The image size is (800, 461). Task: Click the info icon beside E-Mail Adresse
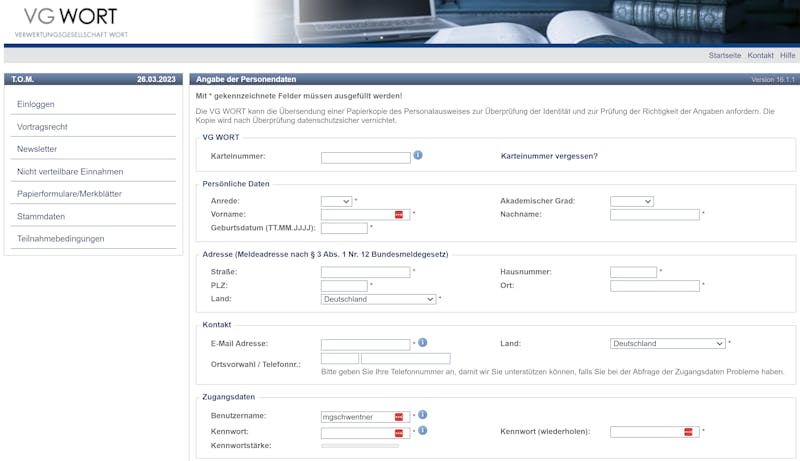click(x=422, y=343)
